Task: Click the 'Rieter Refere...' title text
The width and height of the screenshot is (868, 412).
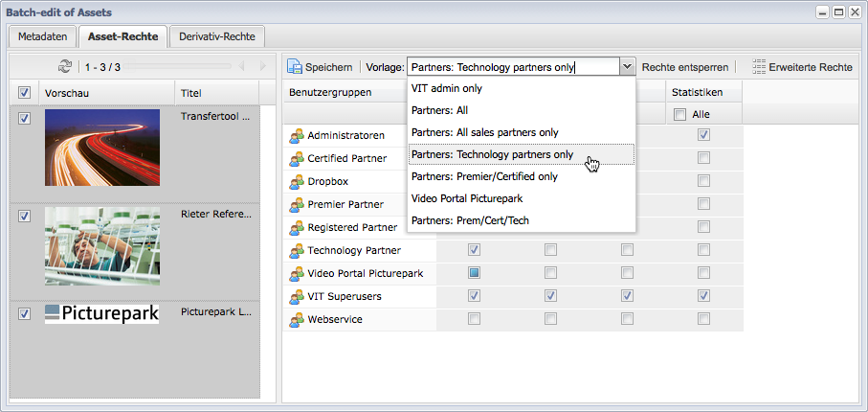Action: [216, 214]
